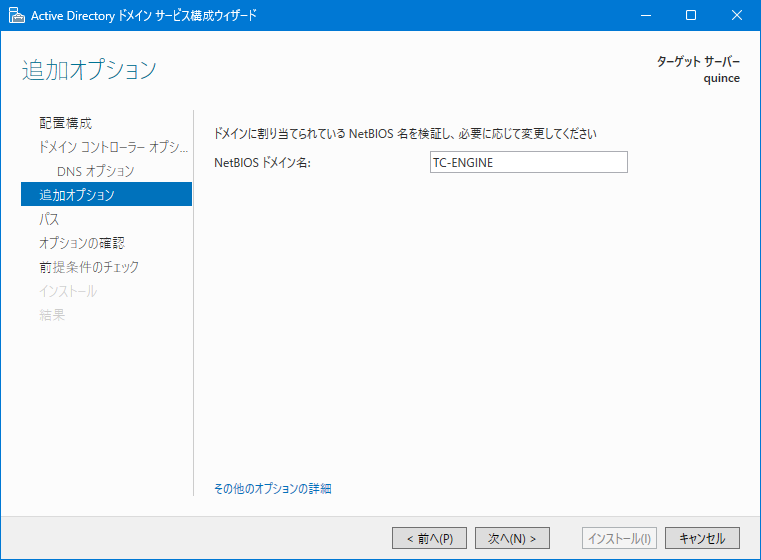Open the オプションの確認 step
The height and width of the screenshot is (560, 761).
point(81,243)
